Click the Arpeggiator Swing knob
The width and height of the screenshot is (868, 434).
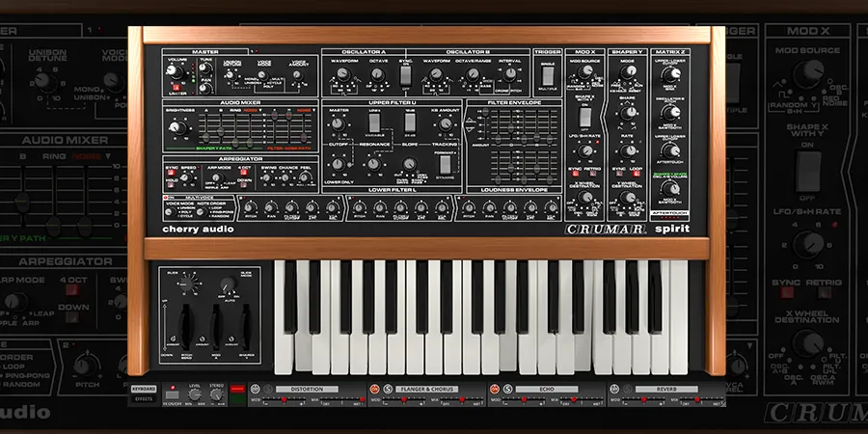click(266, 177)
